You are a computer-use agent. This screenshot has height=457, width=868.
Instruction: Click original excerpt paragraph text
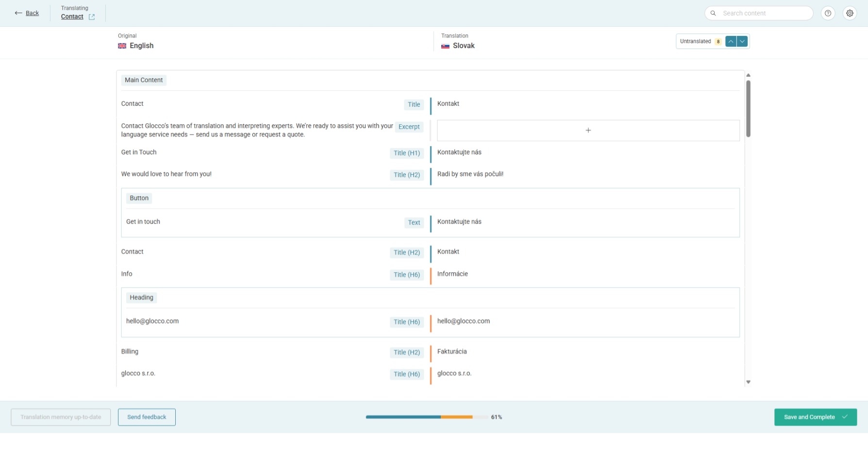257,130
